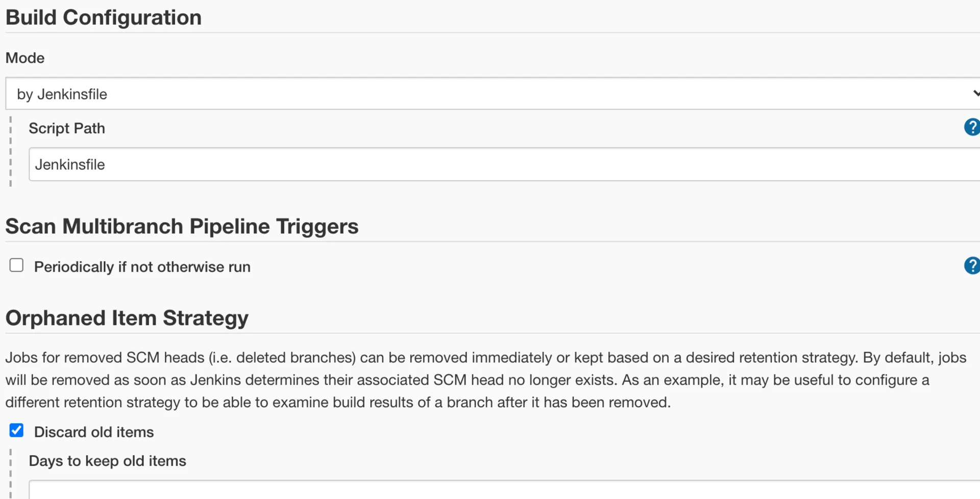Open help for Script Path
Viewport: 980px width, 499px height.
pyautogui.click(x=971, y=127)
